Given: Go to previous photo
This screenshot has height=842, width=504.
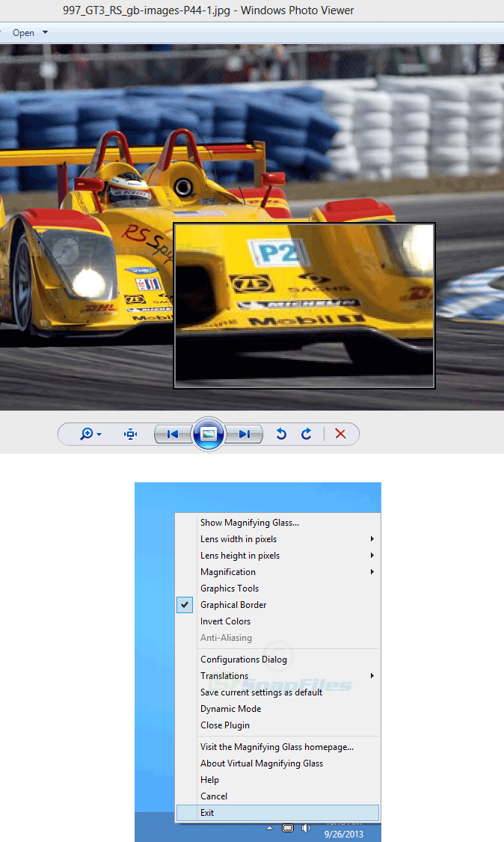Looking at the screenshot, I should click(173, 434).
